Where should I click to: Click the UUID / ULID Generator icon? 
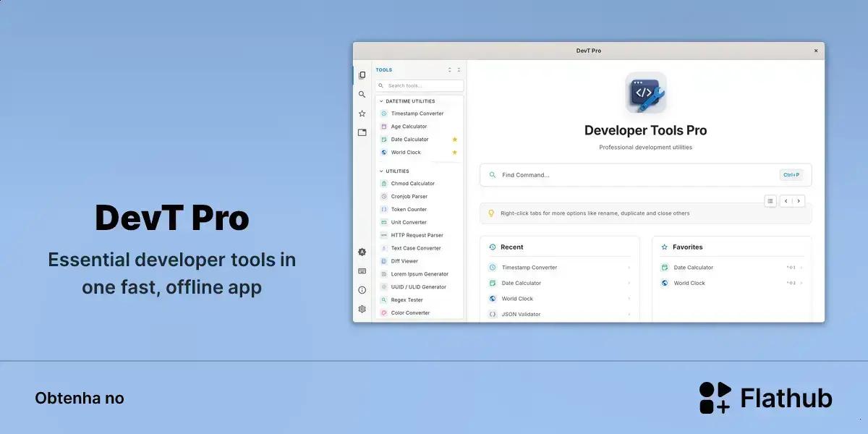[384, 287]
